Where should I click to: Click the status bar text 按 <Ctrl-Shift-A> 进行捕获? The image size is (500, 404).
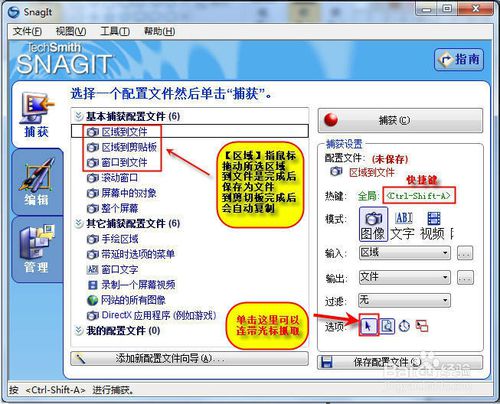pyautogui.click(x=72, y=390)
